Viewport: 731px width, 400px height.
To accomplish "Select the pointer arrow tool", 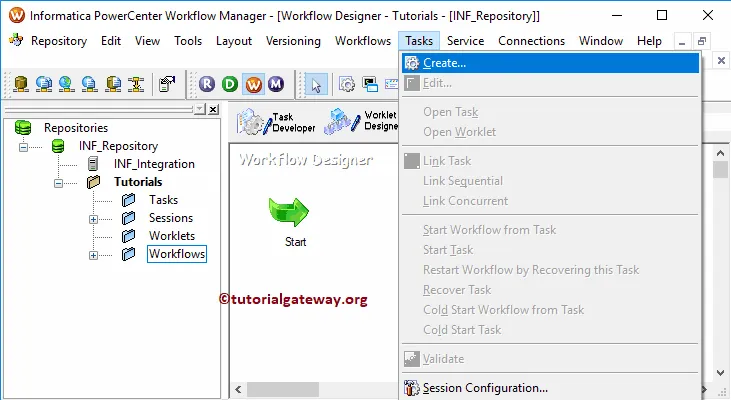I will (316, 85).
